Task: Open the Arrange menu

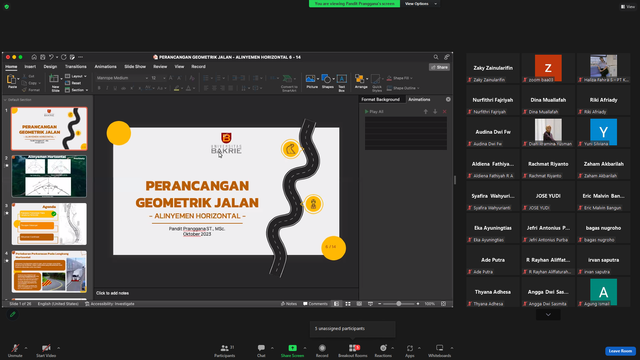Action: tap(361, 81)
